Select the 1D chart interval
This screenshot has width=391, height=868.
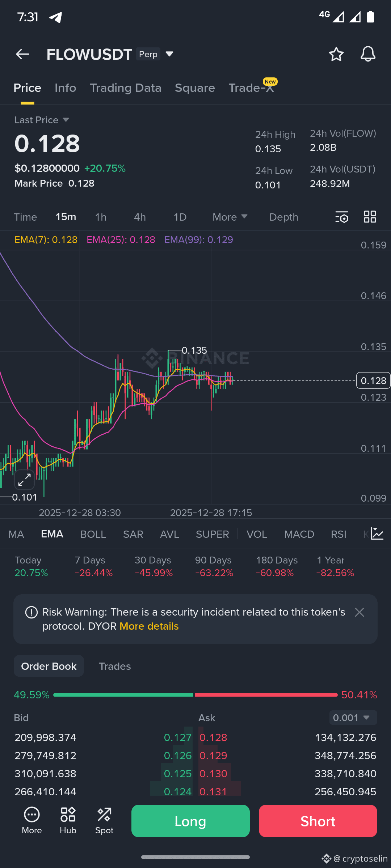tap(180, 217)
